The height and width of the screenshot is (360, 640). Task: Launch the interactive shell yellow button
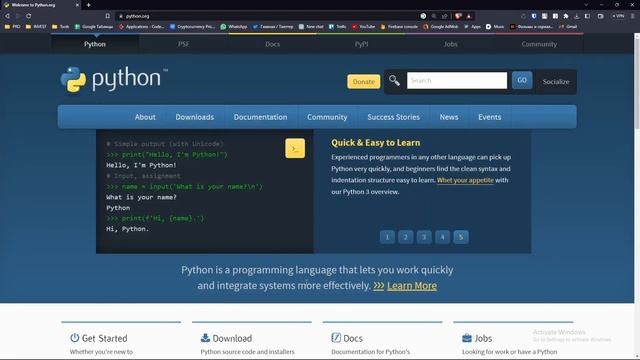295,149
